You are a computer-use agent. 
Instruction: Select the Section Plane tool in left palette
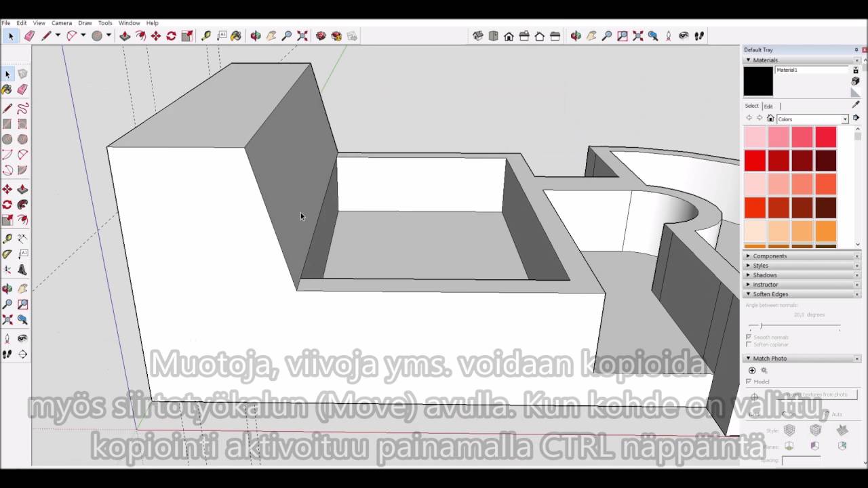(22, 354)
